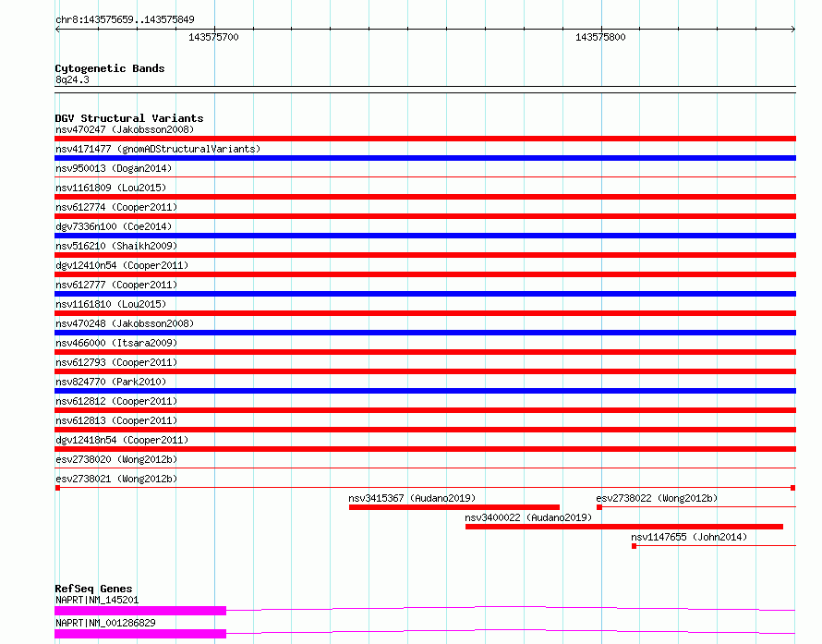Image resolution: width=822 pixels, height=644 pixels.
Task: Open nsv612813 (Cooper2011) variant
Action: point(116,420)
